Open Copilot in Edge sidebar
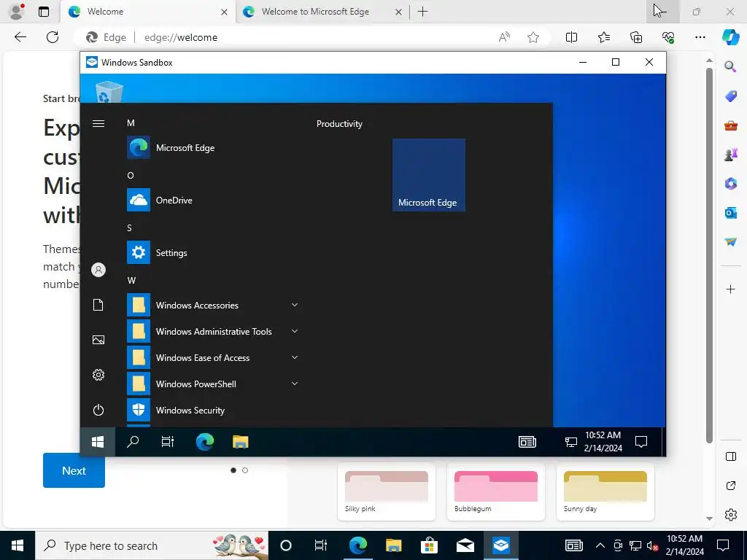 730,37
